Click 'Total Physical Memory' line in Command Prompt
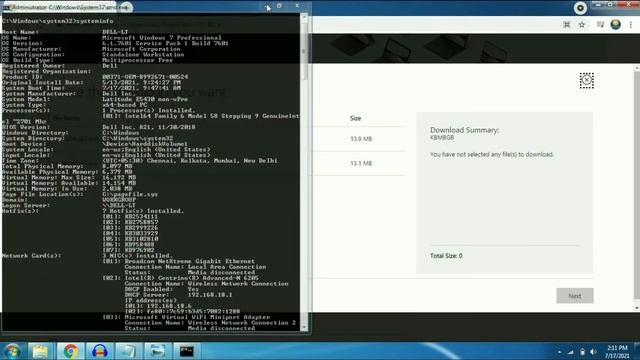 (x=67, y=166)
